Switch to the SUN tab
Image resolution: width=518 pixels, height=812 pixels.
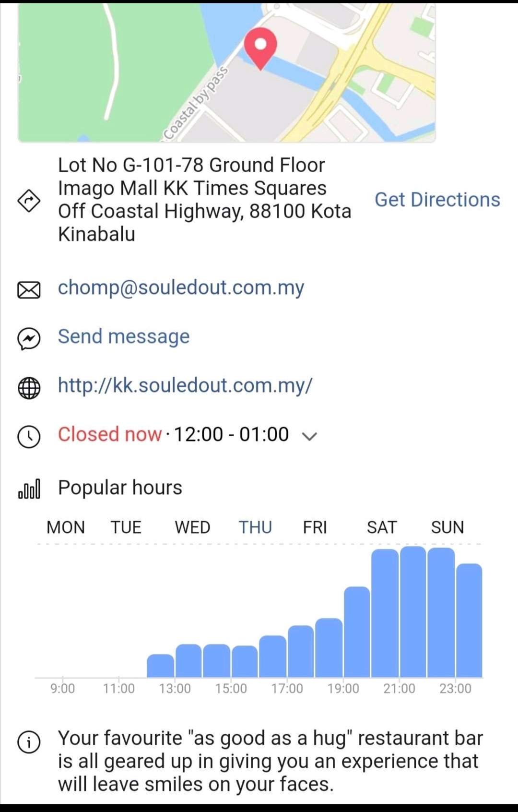pos(447,527)
